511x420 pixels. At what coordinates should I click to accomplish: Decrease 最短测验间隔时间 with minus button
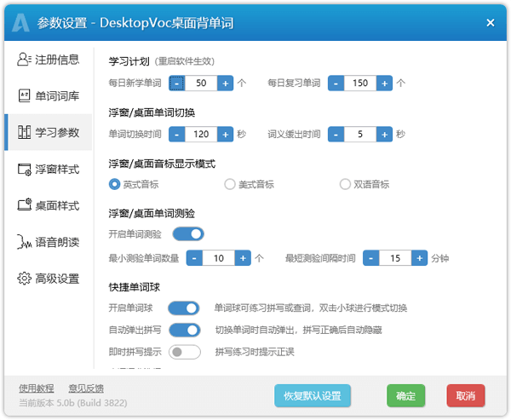pos(371,258)
